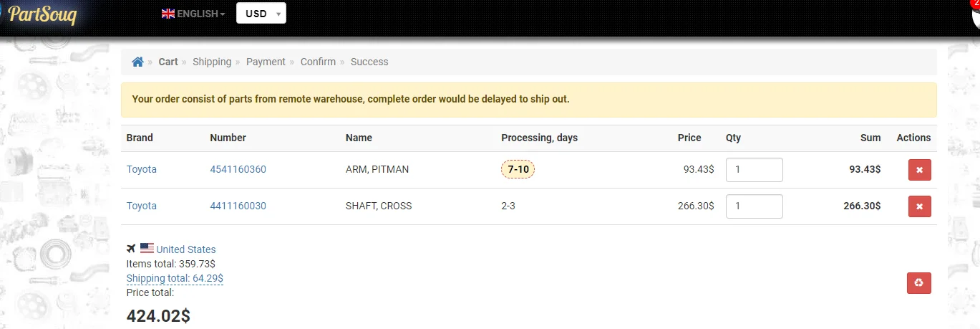
Task: Click the 7-10 processing days badge
Action: pyautogui.click(x=518, y=170)
